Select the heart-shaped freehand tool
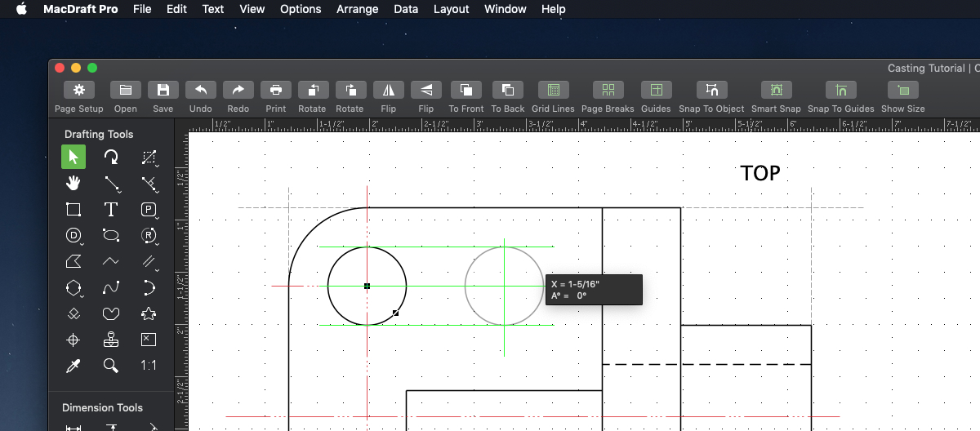Viewport: 980px width, 431px height. coord(111,313)
